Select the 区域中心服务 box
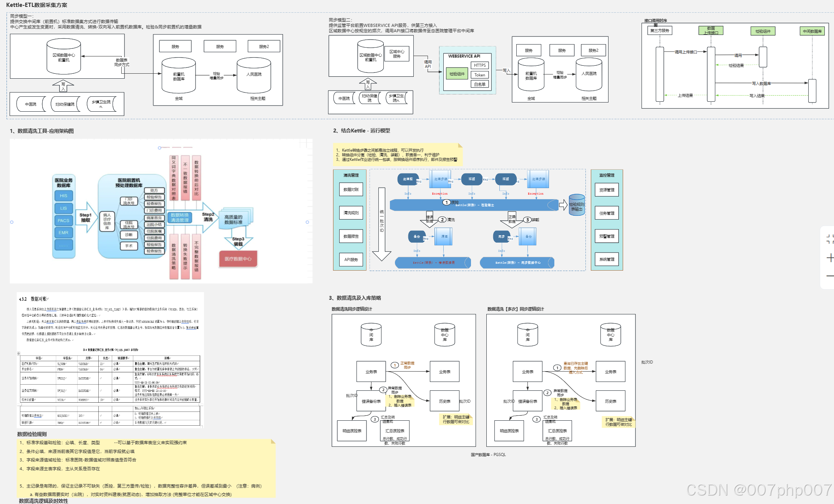The image size is (834, 504). (x=396, y=54)
